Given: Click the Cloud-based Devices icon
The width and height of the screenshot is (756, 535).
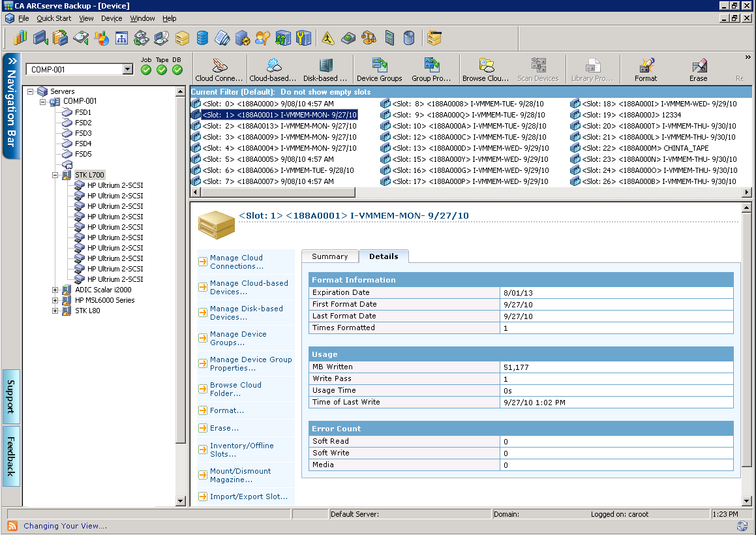Looking at the screenshot, I should tap(272, 69).
